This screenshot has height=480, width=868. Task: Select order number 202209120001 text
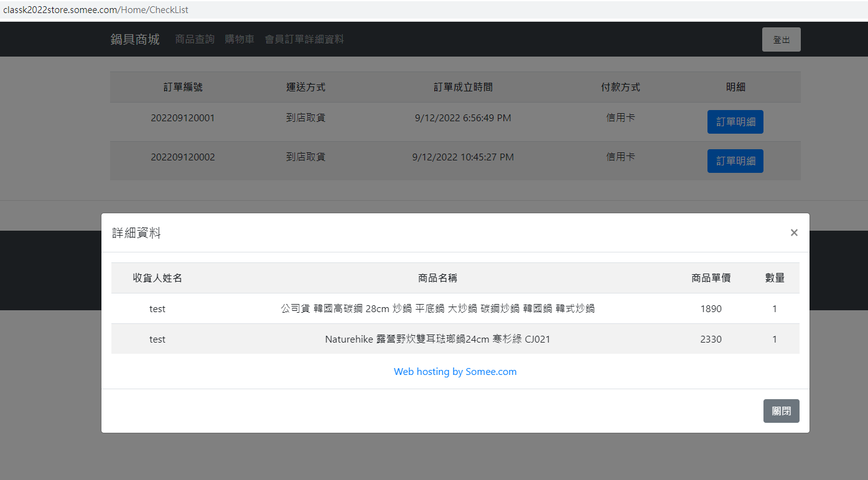click(183, 118)
